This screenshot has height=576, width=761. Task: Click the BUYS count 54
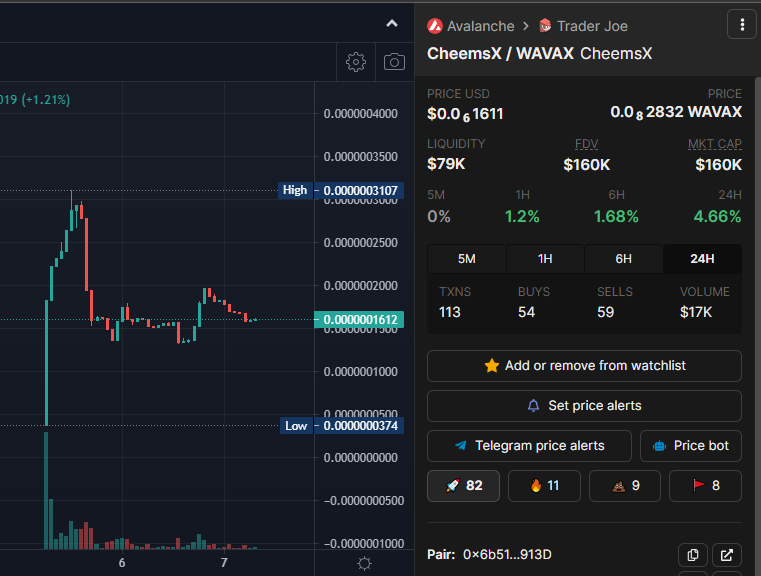point(526,312)
